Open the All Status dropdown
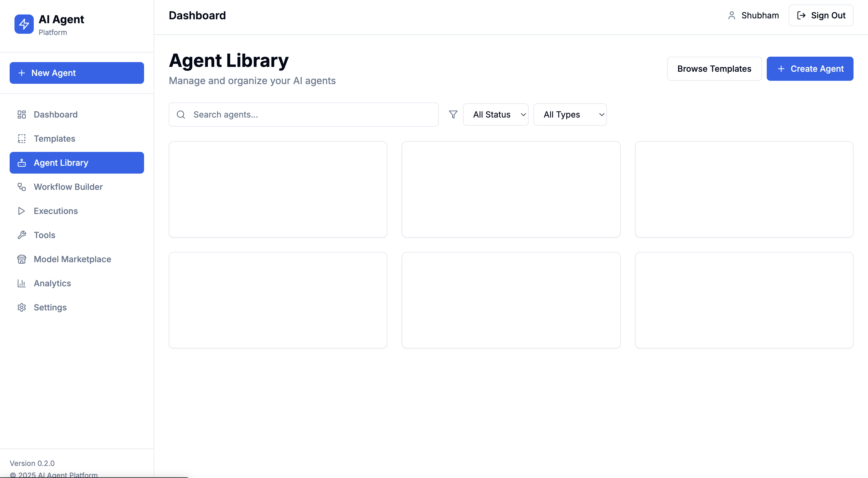This screenshot has height=478, width=868. [x=495, y=115]
